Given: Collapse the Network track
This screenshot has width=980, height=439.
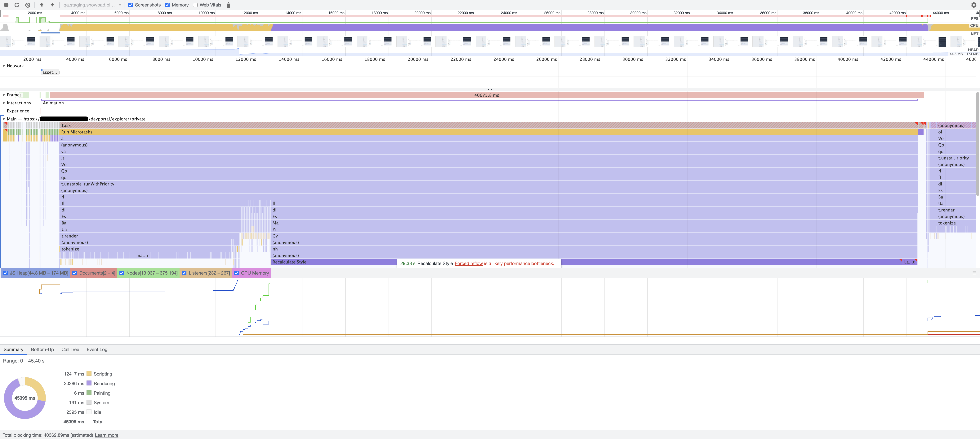Looking at the screenshot, I should (4, 66).
